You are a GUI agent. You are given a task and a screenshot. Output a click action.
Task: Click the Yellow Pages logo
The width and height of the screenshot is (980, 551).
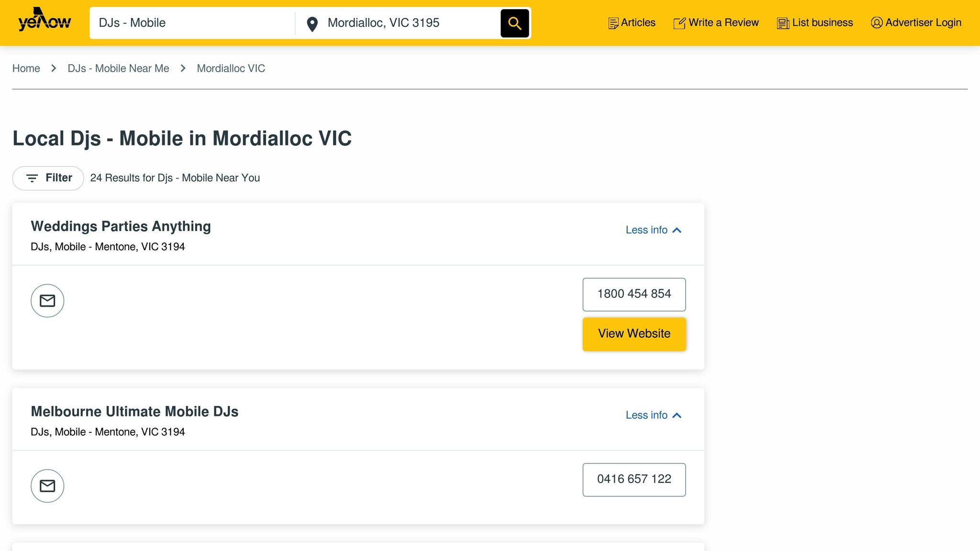click(x=45, y=20)
